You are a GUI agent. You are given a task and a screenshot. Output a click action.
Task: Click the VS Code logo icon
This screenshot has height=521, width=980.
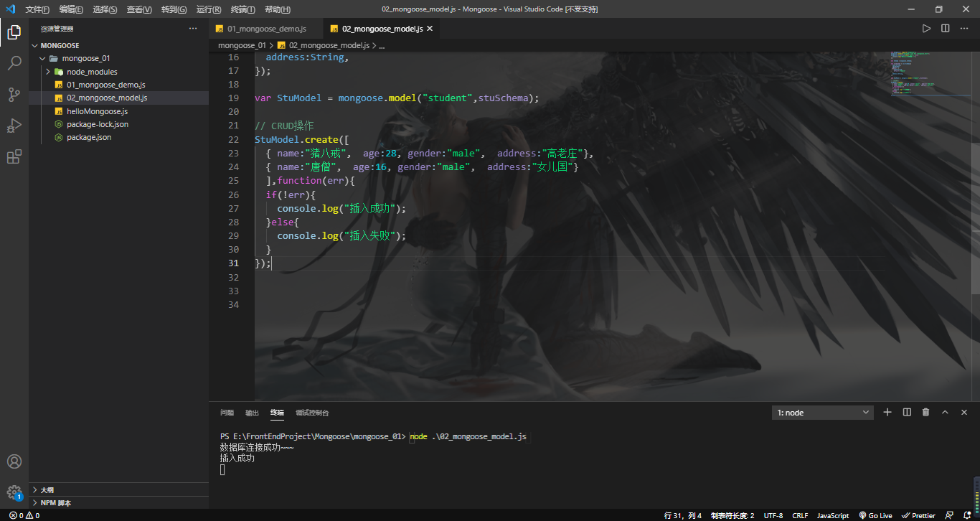(x=10, y=9)
